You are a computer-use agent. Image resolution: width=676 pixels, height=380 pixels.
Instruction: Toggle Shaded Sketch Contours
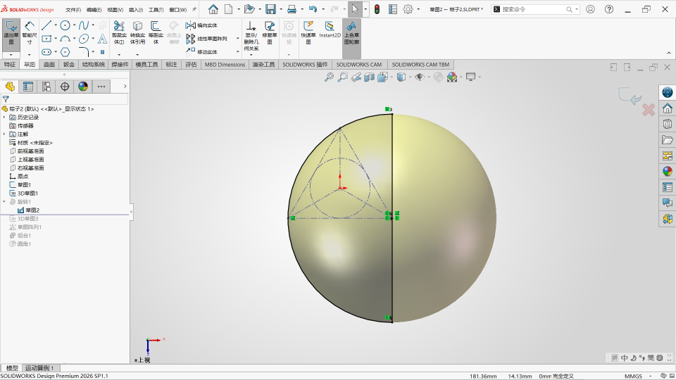(351, 33)
